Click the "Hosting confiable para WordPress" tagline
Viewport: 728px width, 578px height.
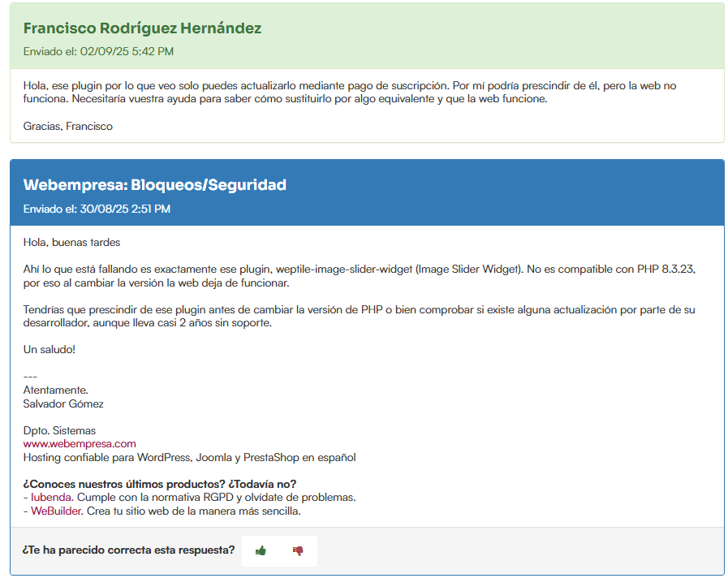[x=189, y=457]
